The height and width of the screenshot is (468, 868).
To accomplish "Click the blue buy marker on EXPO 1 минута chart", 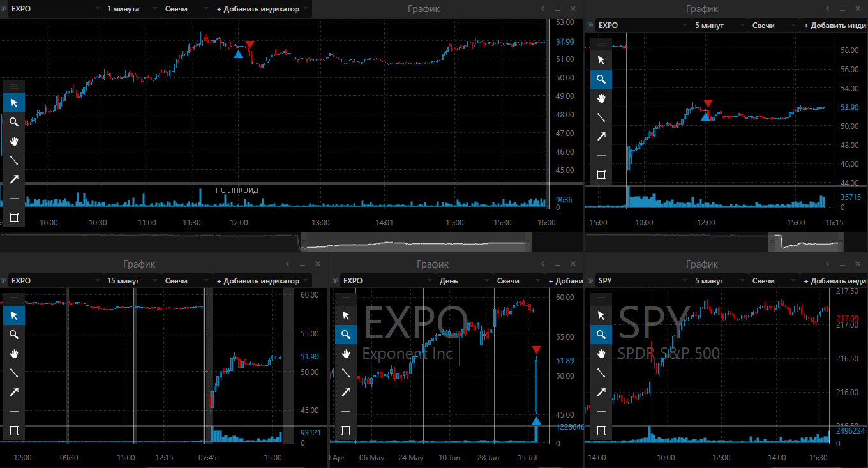I will tap(238, 55).
